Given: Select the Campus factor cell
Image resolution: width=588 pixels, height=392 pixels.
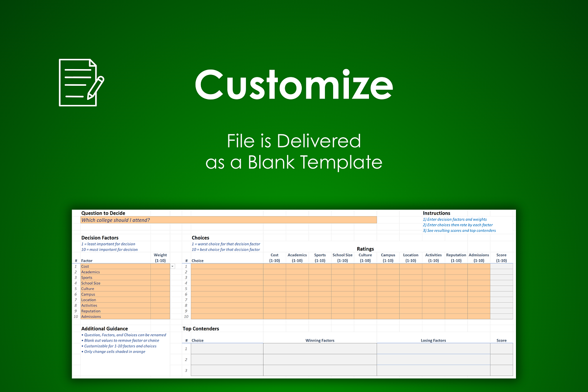Looking at the screenshot, I should point(116,294).
